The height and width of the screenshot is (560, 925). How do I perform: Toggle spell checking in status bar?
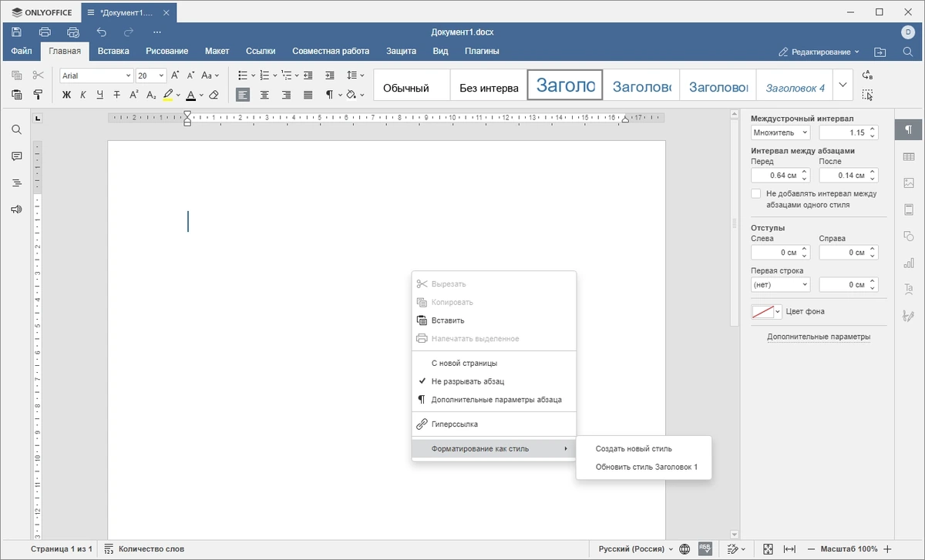coord(705,549)
